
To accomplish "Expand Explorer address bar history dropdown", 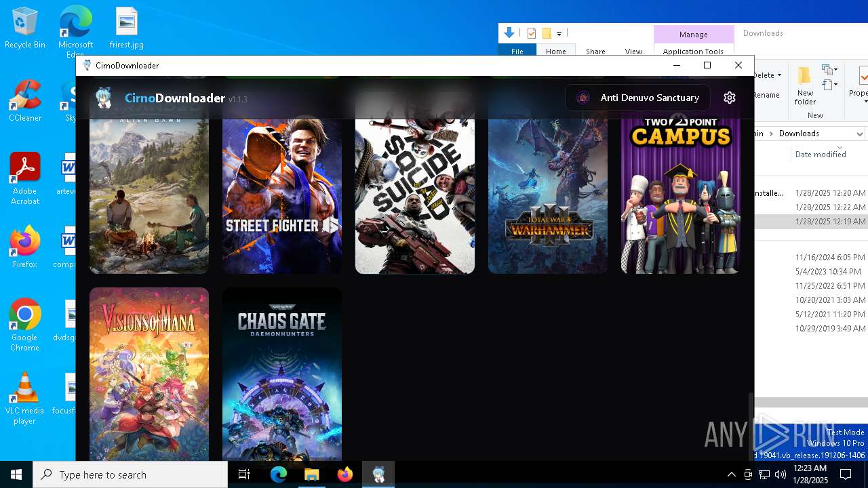I will pyautogui.click(x=860, y=134).
